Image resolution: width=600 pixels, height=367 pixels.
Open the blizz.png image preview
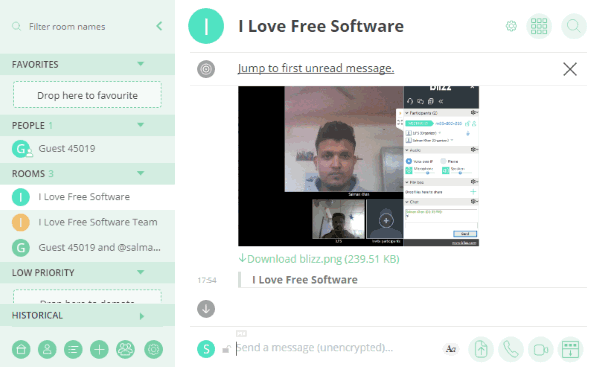pos(358,166)
